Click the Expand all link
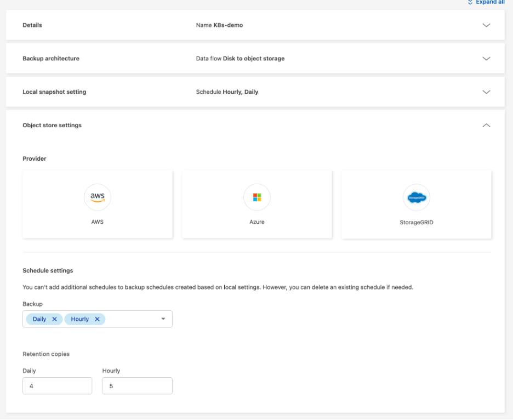 point(489,3)
